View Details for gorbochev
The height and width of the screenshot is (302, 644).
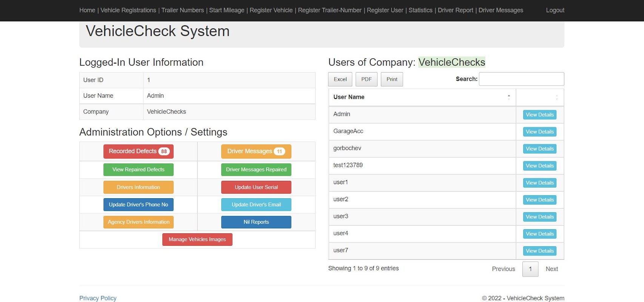click(540, 149)
